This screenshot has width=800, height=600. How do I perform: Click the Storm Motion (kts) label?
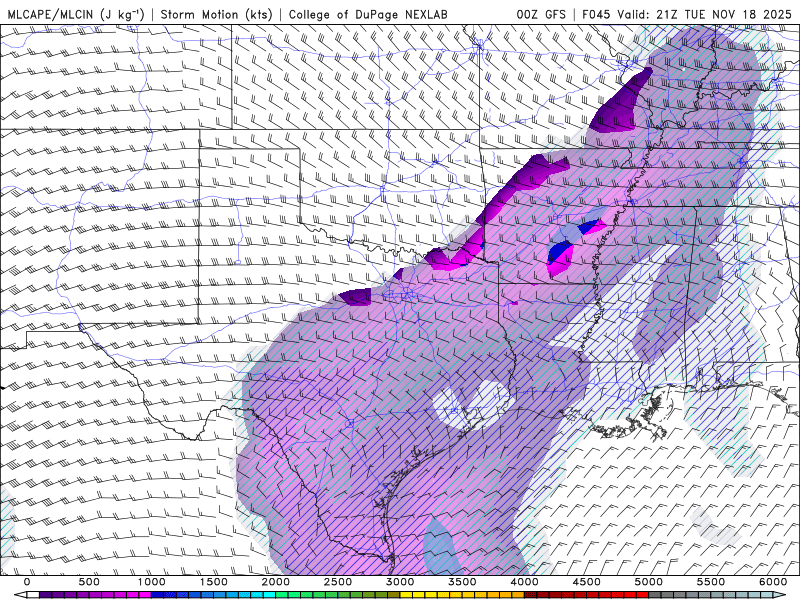pyautogui.click(x=217, y=14)
